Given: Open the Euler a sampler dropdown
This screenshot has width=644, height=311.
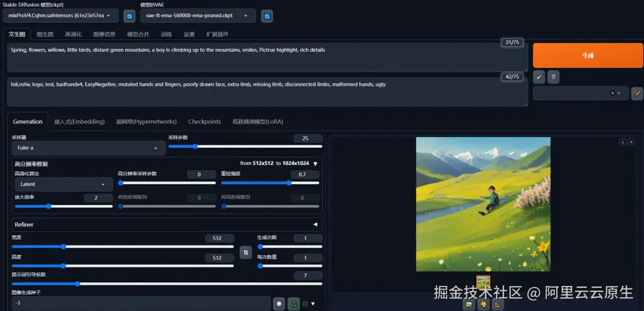Looking at the screenshot, I should pos(89,148).
